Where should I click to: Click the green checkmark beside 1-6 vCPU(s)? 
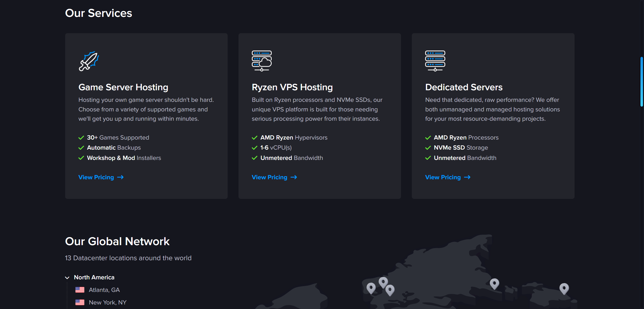[254, 148]
